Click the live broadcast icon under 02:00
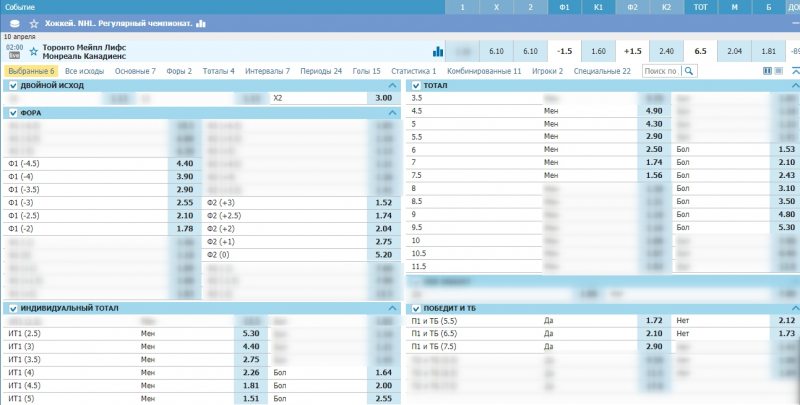The image size is (800, 405). pos(14,56)
